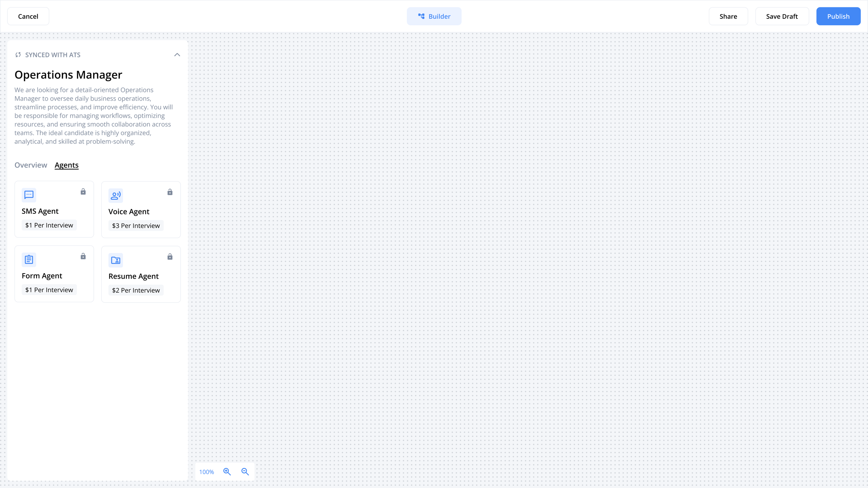Click the Resume Agent folder icon

(116, 260)
